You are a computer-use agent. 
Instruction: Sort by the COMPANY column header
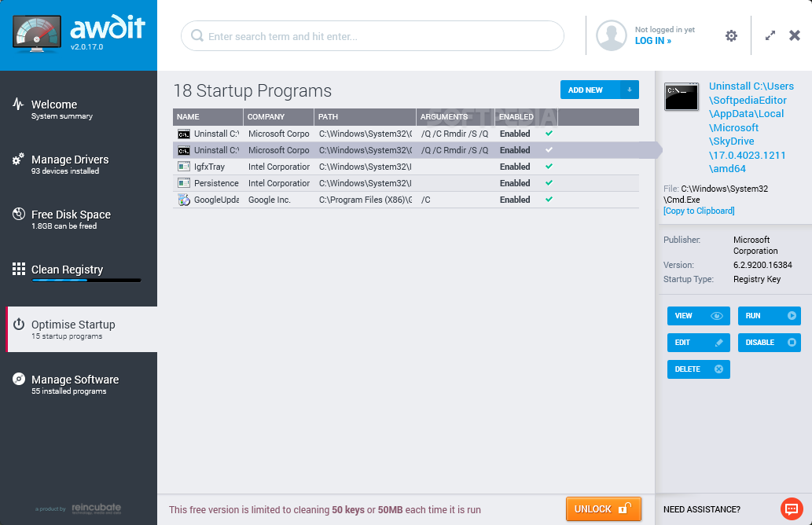point(278,117)
